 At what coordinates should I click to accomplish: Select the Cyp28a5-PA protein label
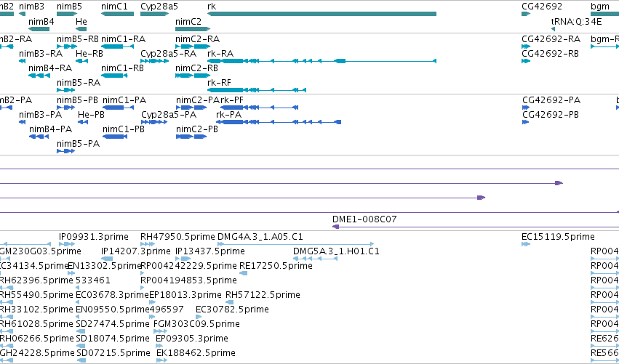pos(169,114)
